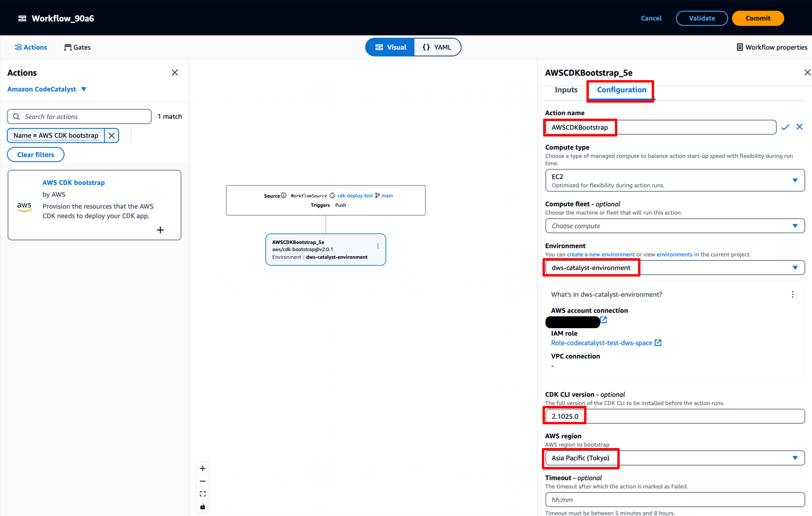812x516 pixels.
Task: Switch to the Visual editor view
Action: pyautogui.click(x=390, y=47)
